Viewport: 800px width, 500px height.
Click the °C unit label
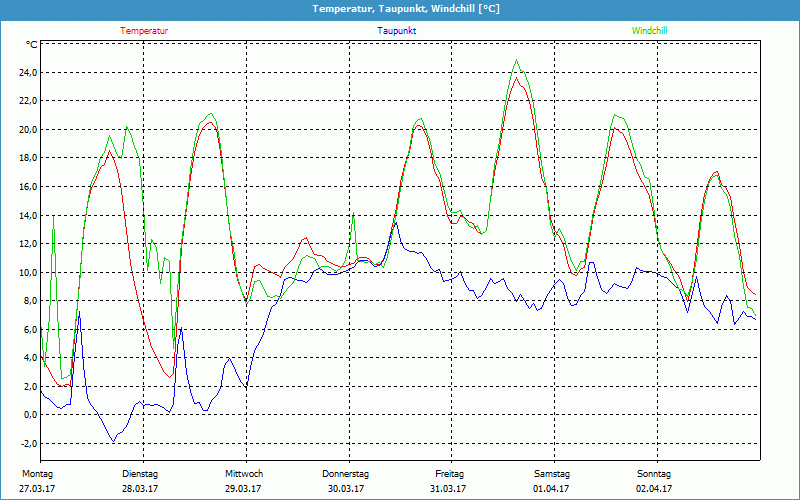pos(31,45)
